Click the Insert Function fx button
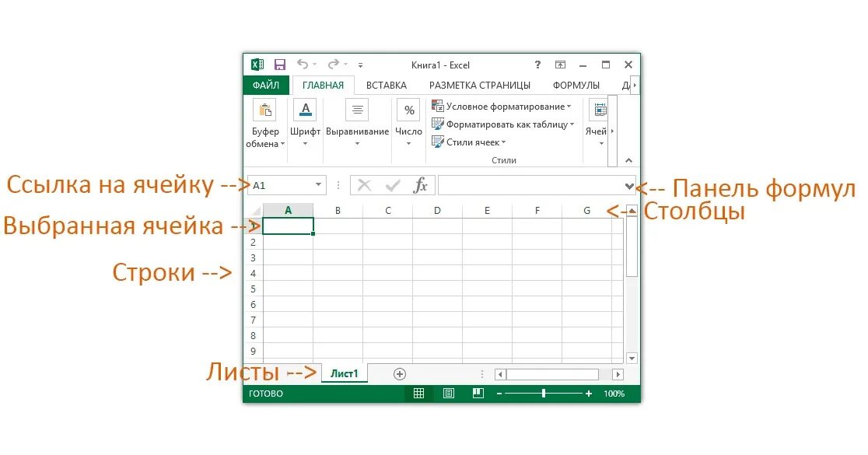 (420, 185)
